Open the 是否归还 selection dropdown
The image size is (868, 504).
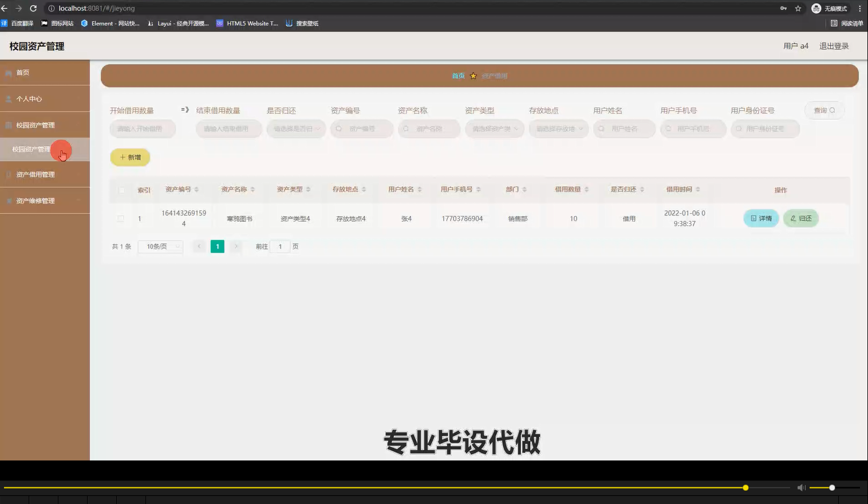click(x=296, y=129)
